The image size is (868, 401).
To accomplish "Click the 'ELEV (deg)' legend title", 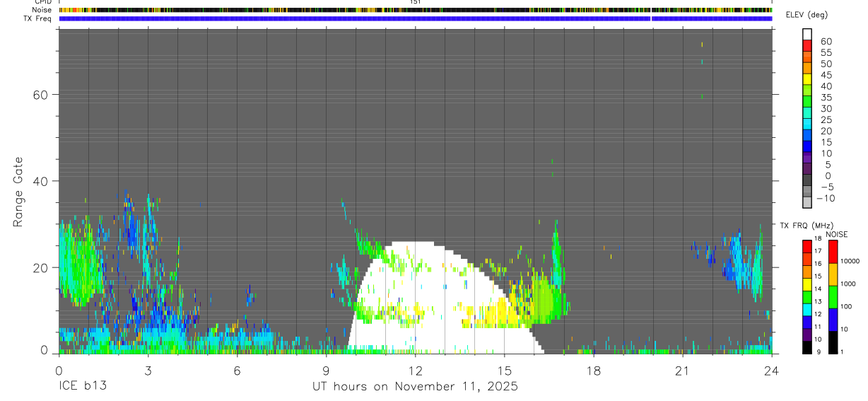I will (x=808, y=15).
